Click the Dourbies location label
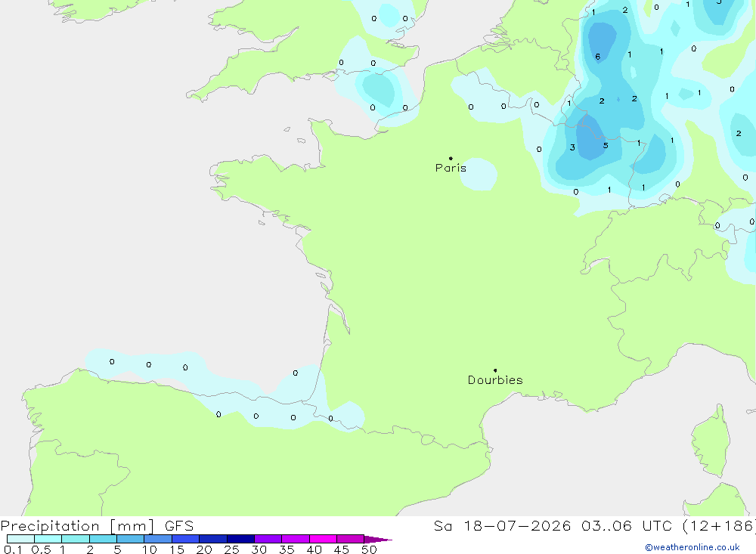The image size is (756, 554). pos(495,380)
